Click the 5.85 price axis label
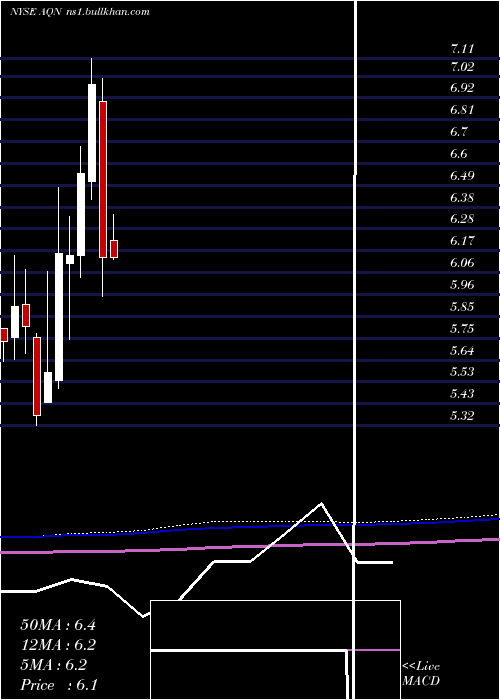This screenshot has width=500, height=700. coord(462,307)
